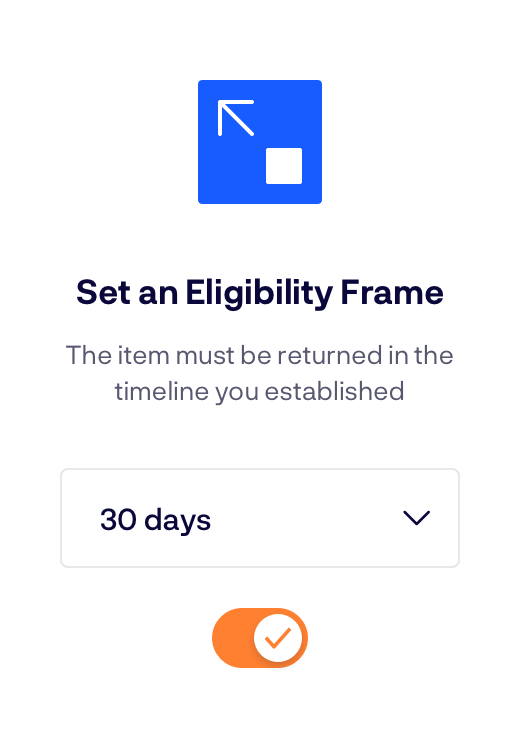Click the white circular toggle knob
Image resolution: width=520 pixels, height=748 pixels.
278,638
